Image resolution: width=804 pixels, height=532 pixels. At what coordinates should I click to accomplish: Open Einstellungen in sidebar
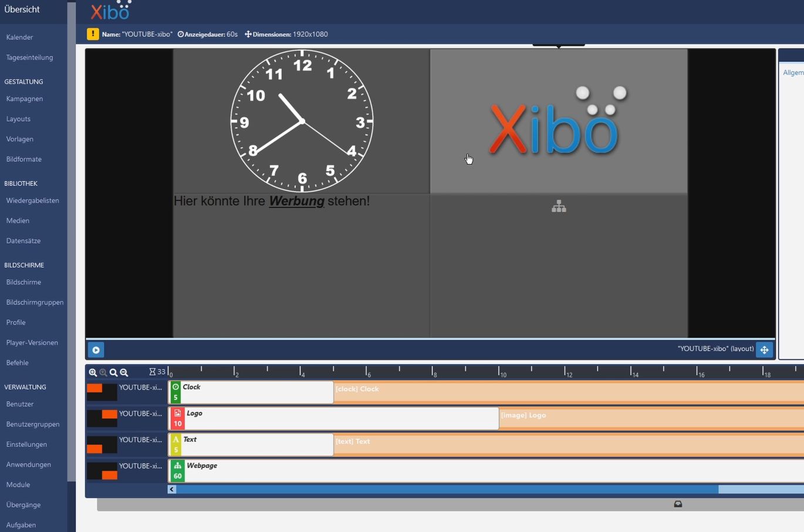coord(26,445)
